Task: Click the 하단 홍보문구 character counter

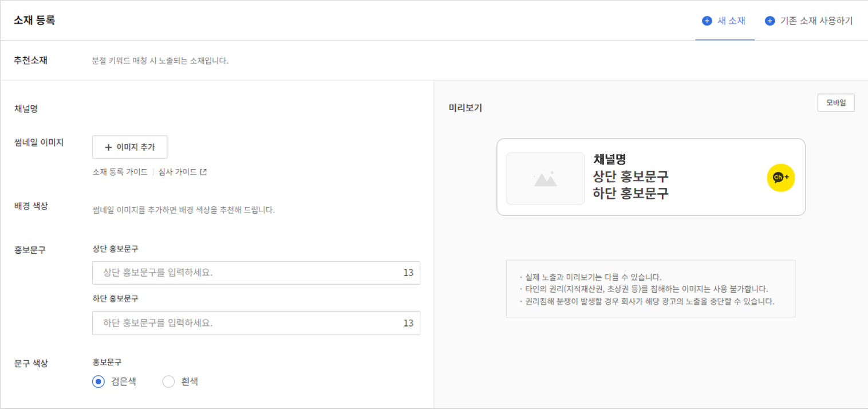Action: coord(408,323)
